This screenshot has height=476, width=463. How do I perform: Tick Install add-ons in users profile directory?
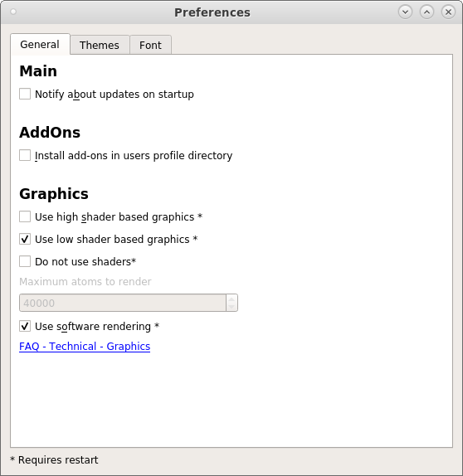tap(25, 155)
